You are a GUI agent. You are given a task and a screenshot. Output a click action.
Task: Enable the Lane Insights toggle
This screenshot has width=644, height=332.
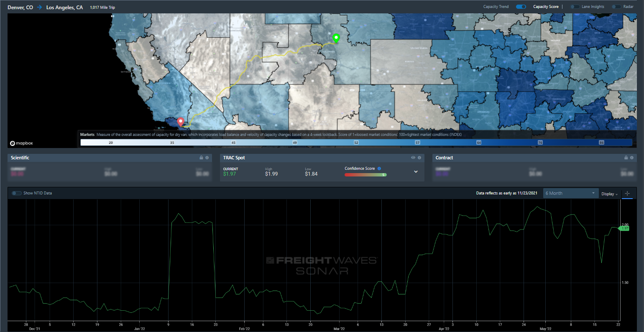click(x=575, y=7)
